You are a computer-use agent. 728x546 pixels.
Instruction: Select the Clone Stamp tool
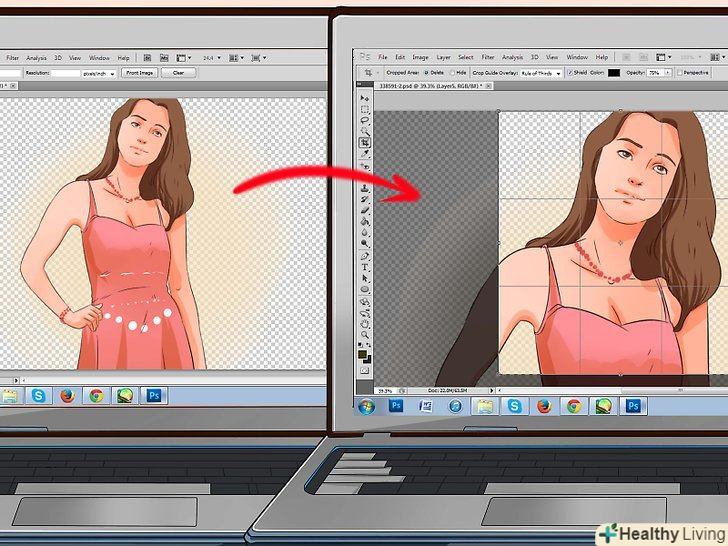click(365, 188)
